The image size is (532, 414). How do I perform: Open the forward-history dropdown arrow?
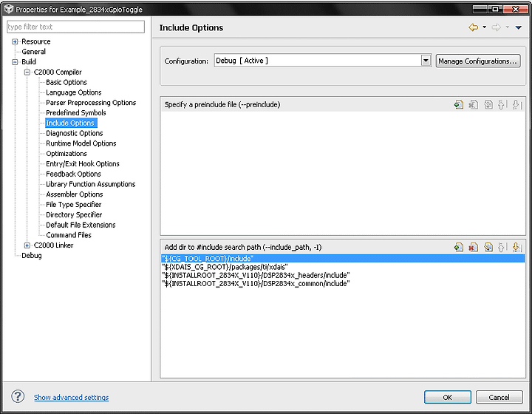coord(508,27)
